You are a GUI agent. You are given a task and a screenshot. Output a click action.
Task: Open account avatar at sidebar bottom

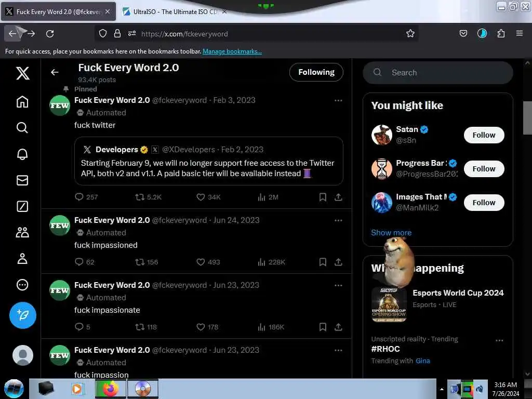tap(23, 355)
